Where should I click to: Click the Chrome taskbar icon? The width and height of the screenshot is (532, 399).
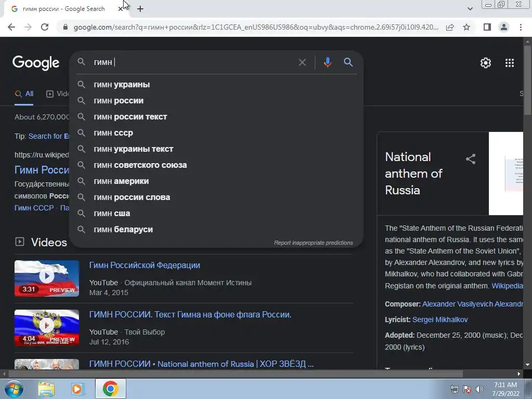coord(110,389)
